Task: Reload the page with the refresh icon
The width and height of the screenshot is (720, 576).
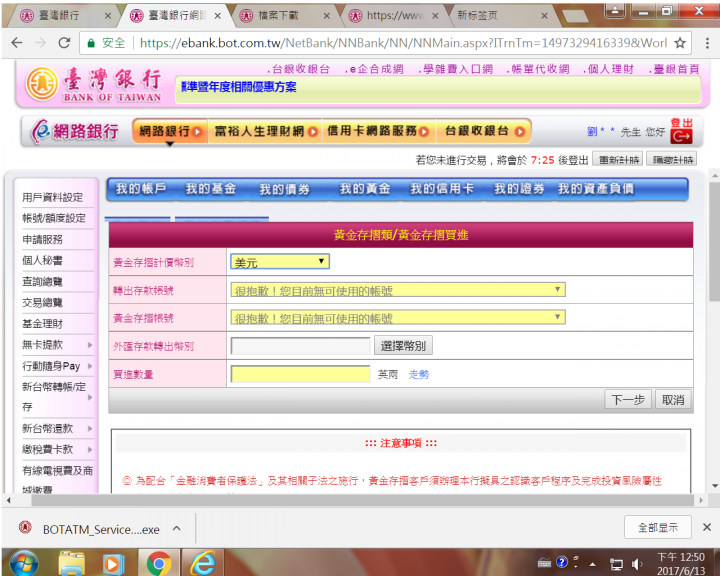Action: 64,43
